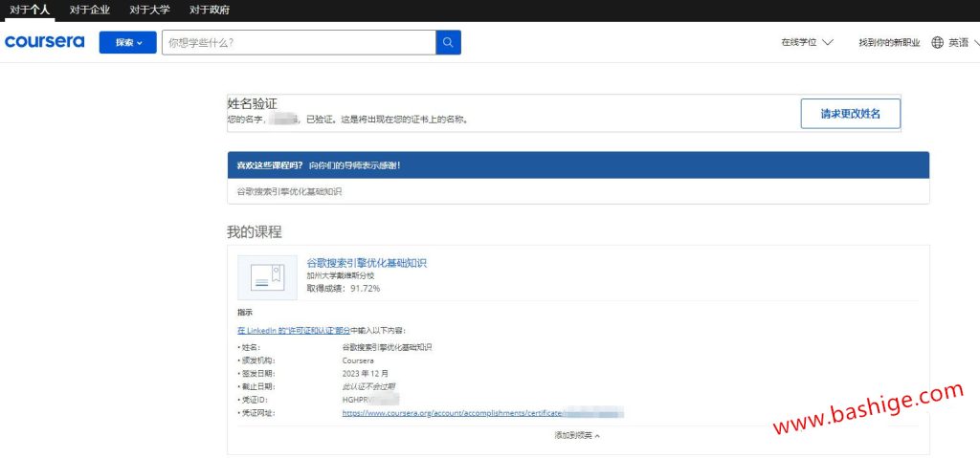Select the 对于政府 tab

tap(209, 10)
